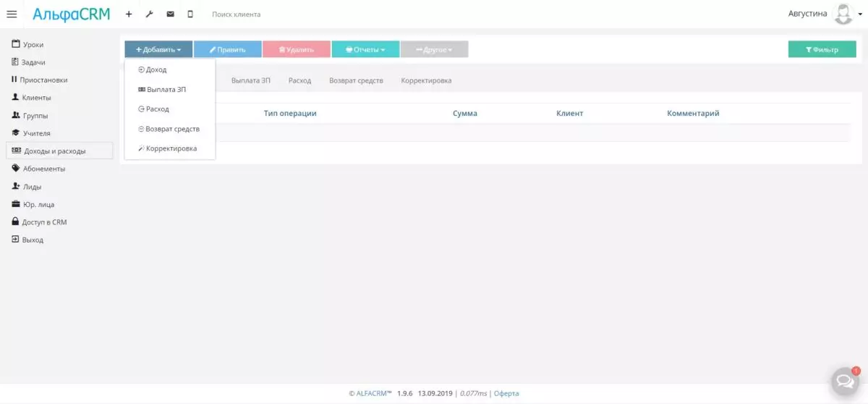
Task: Choose Возврат средств from the Добавить menu
Action: [x=170, y=129]
